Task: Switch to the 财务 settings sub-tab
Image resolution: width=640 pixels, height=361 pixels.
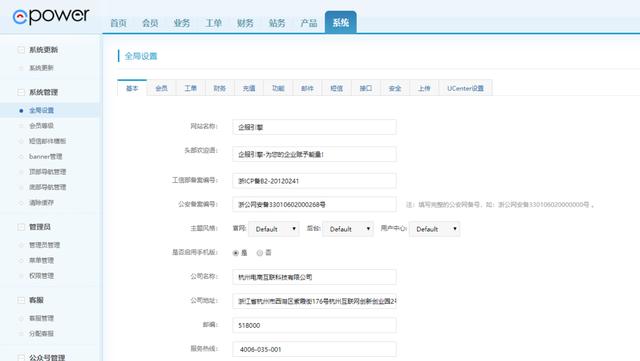Action: [x=220, y=88]
